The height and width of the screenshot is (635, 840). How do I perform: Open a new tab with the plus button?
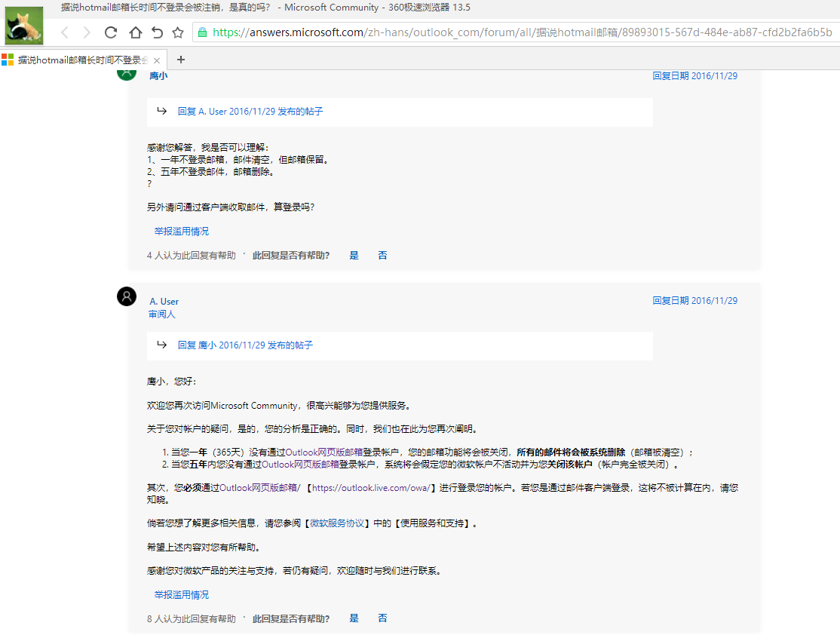point(181,60)
